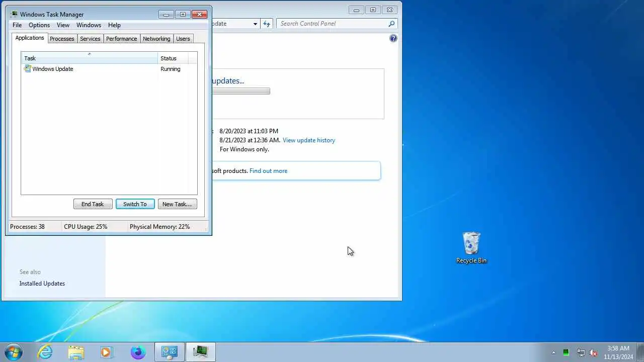Click the Windows Update task icon

tap(28, 69)
